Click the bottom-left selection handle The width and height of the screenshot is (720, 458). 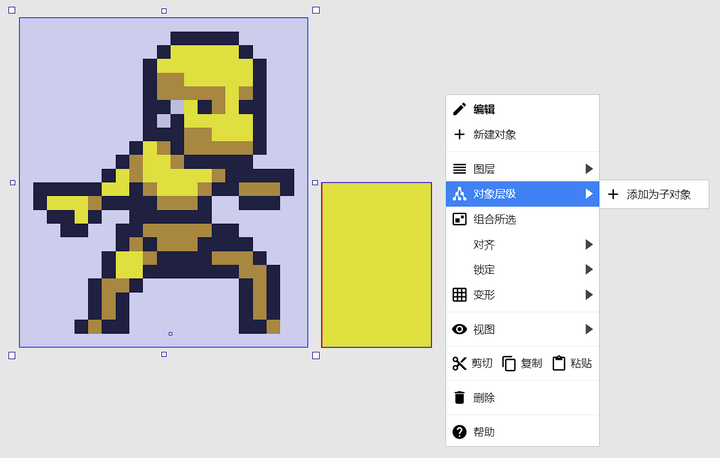point(12,356)
